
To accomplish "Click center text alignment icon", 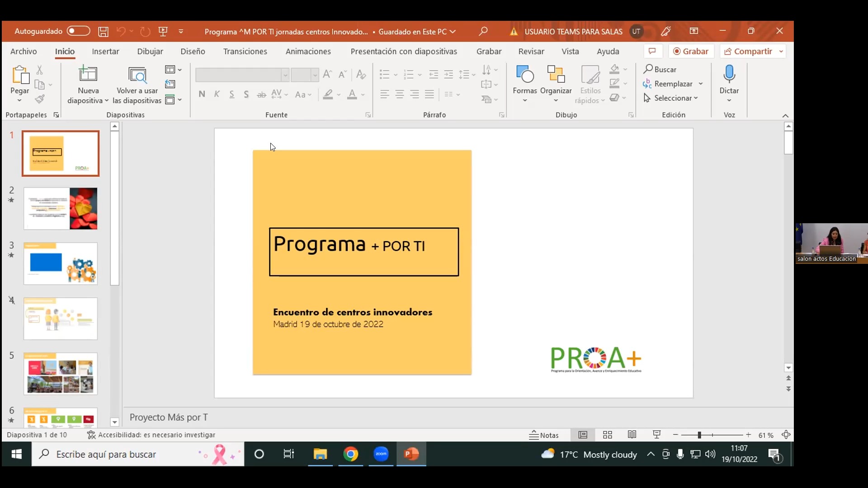I will coord(400,94).
